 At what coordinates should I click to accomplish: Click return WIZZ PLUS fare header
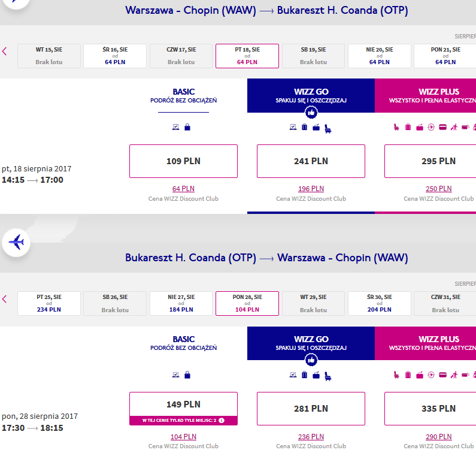click(x=425, y=343)
